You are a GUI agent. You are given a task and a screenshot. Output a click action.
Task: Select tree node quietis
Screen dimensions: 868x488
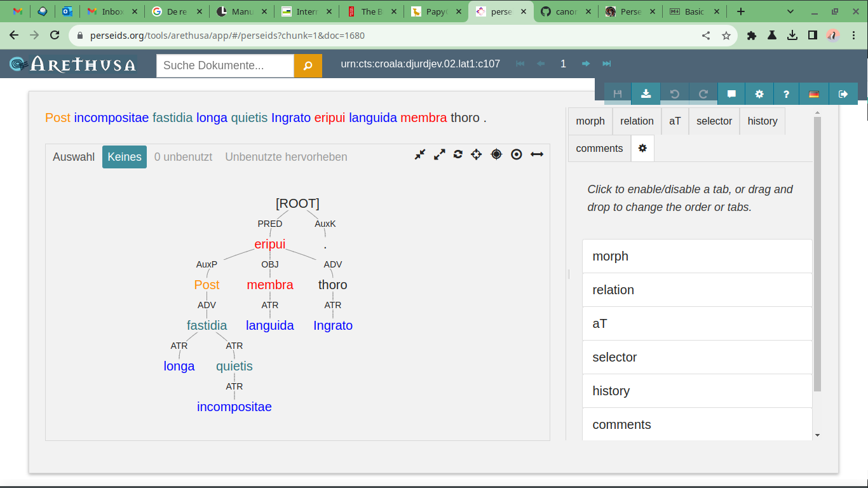[x=234, y=366]
